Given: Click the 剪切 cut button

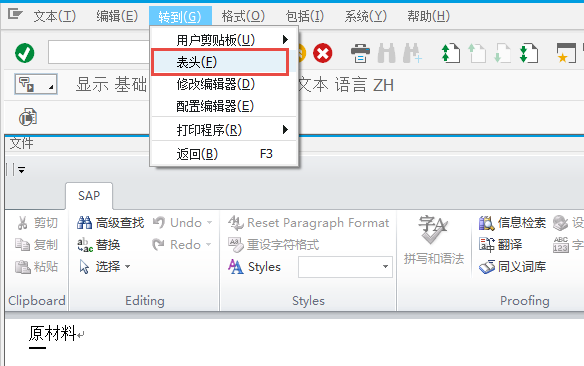Looking at the screenshot, I should point(37,223).
